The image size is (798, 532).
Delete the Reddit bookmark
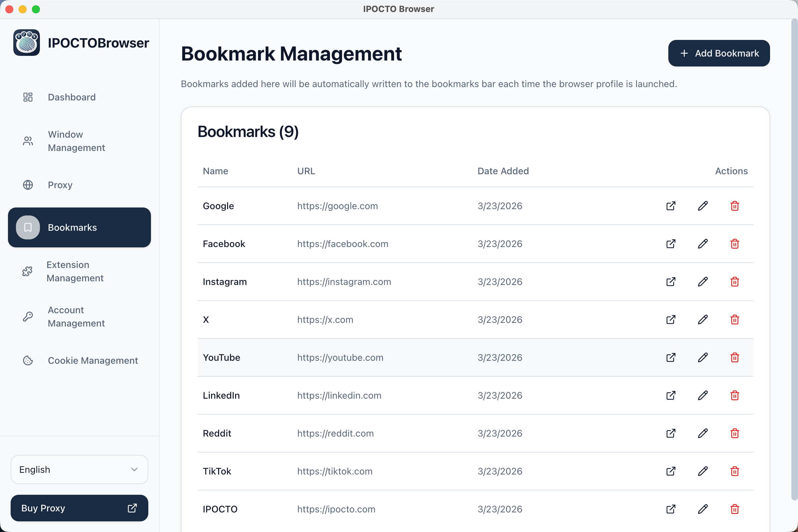734,434
